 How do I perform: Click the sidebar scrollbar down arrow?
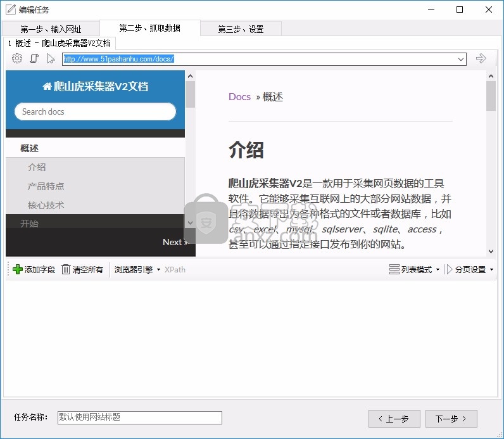pyautogui.click(x=191, y=222)
